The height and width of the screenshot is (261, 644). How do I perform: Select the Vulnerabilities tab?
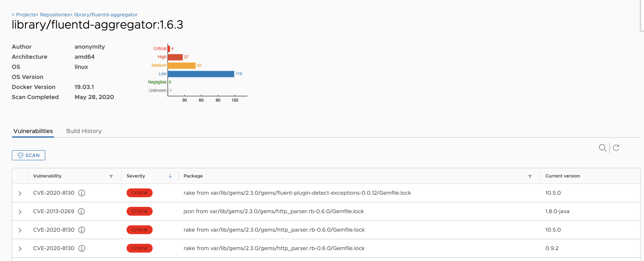click(x=33, y=131)
